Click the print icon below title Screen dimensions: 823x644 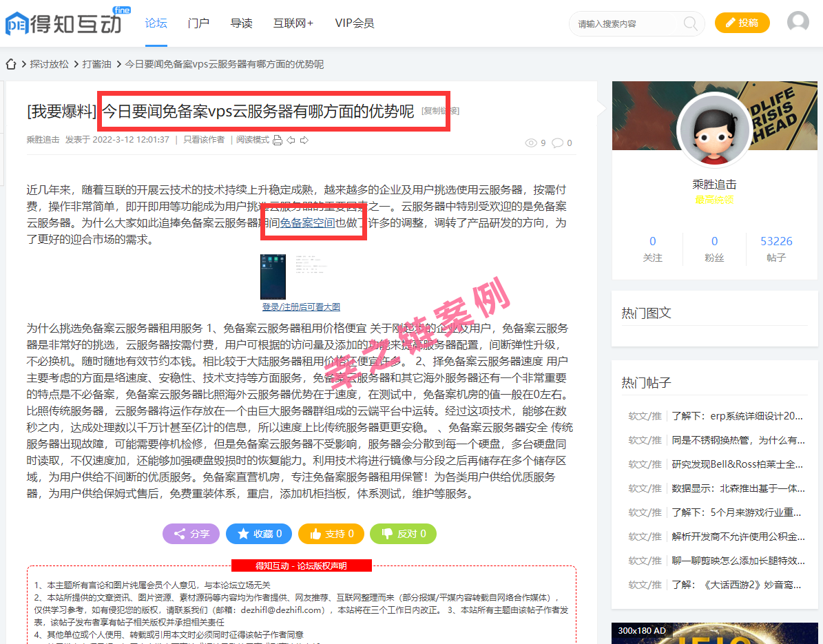coord(278,140)
